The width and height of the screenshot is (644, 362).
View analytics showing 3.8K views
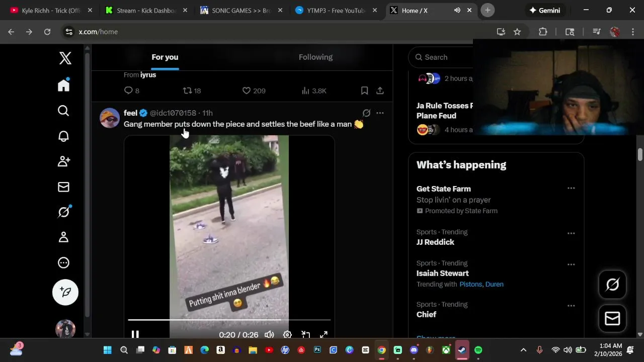(314, 90)
